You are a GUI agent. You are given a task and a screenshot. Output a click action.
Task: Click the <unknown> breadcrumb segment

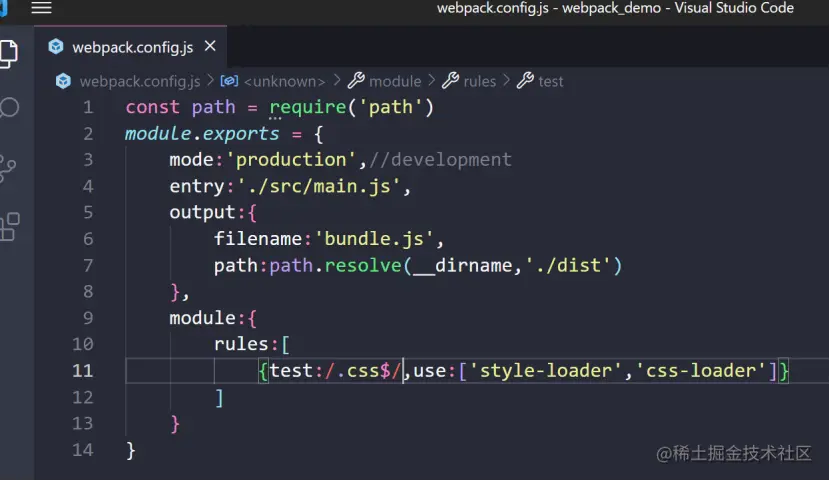click(284, 81)
